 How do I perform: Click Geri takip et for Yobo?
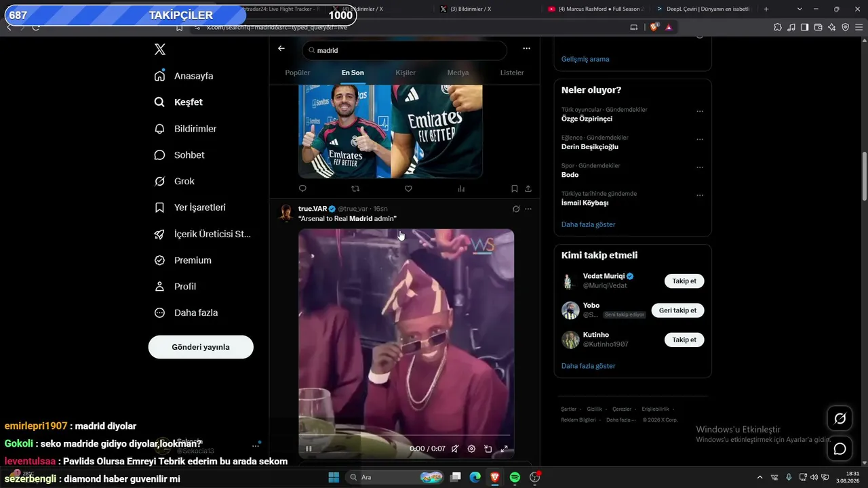point(677,310)
